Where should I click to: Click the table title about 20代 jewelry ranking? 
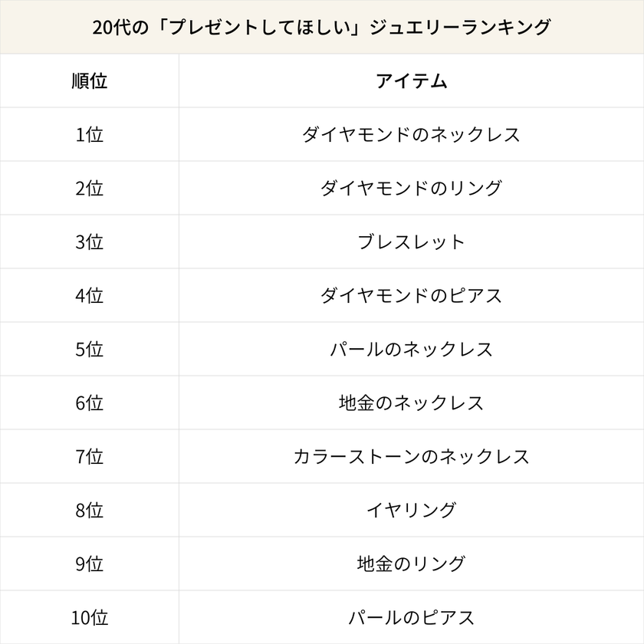click(321, 27)
